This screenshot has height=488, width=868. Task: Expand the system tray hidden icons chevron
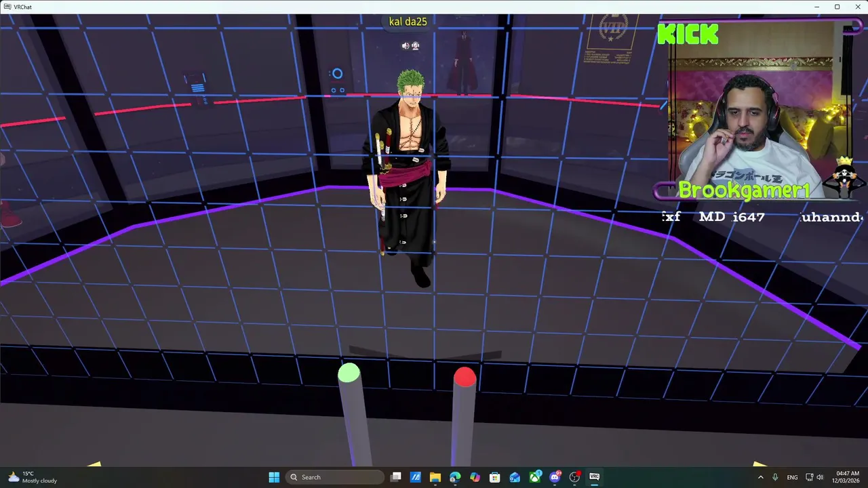(760, 477)
